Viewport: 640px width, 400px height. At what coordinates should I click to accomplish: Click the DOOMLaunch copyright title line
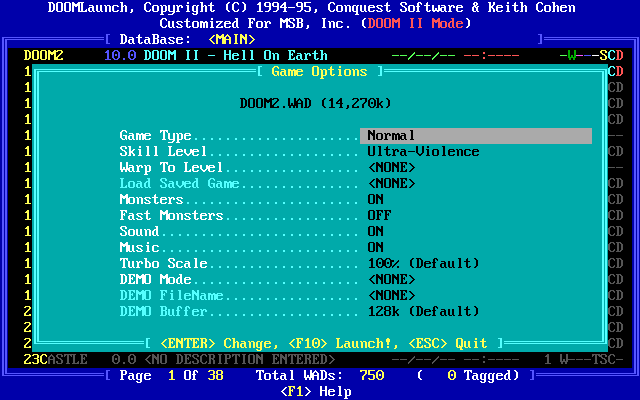[x=311, y=7]
